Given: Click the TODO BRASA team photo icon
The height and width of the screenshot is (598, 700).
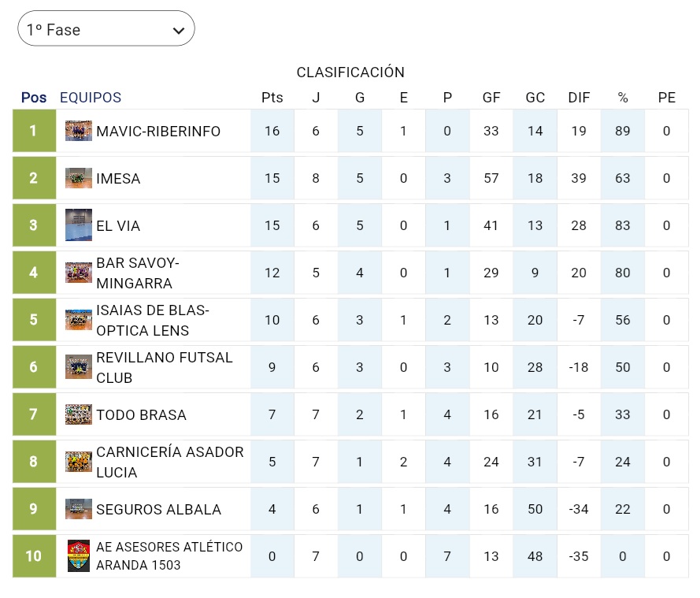Looking at the screenshot, I should [79, 414].
